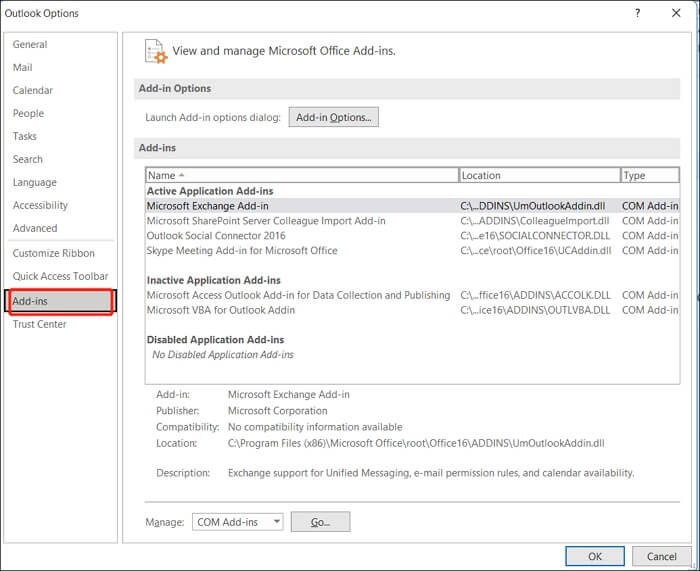Sort add-ins by Name column header
The width and height of the screenshot is (700, 571).
(x=301, y=175)
